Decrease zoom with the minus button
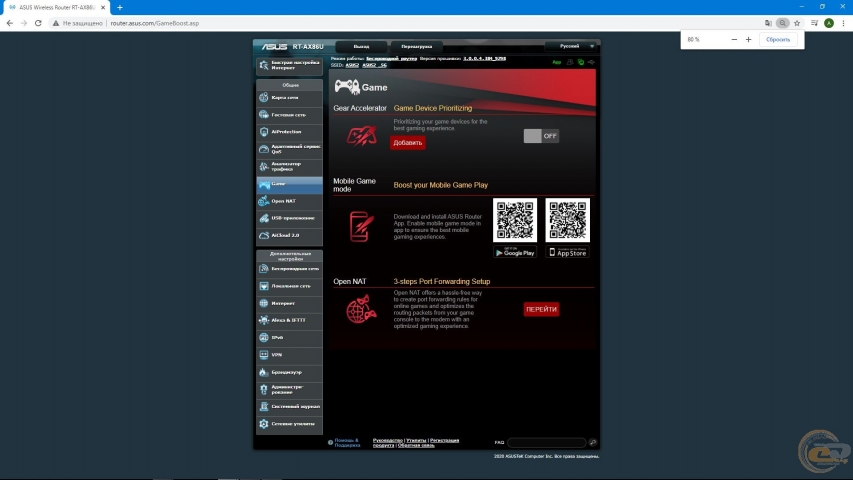853x480 pixels. [x=734, y=40]
